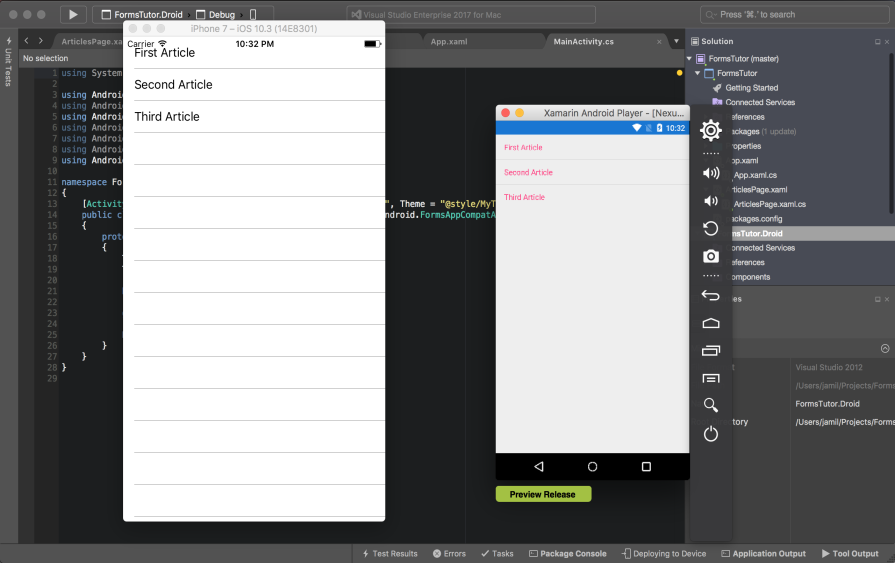
Task: Click the Preview Release button
Action: 543,494
